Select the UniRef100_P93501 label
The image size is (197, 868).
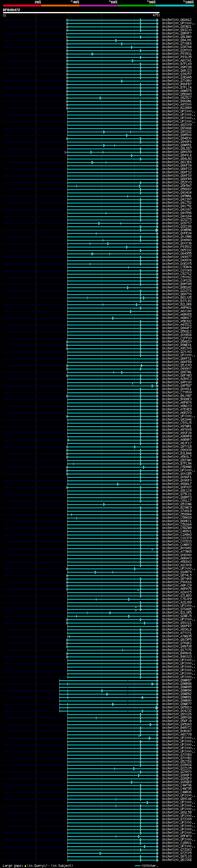pos(177,54)
